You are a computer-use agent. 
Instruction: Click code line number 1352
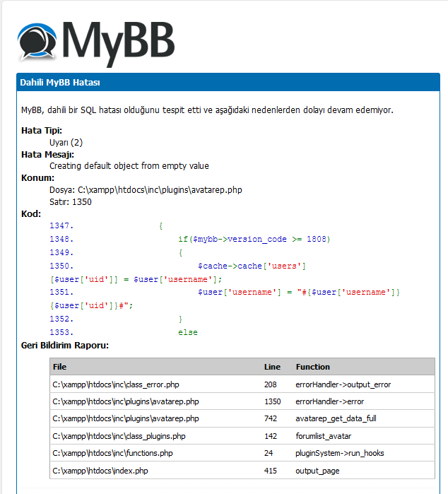pos(61,319)
